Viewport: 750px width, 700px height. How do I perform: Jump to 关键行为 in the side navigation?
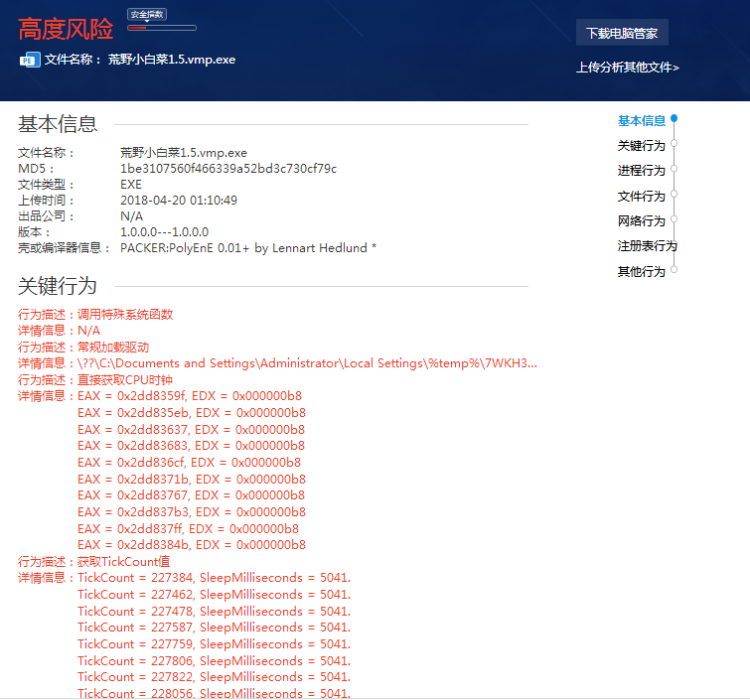[x=641, y=145]
